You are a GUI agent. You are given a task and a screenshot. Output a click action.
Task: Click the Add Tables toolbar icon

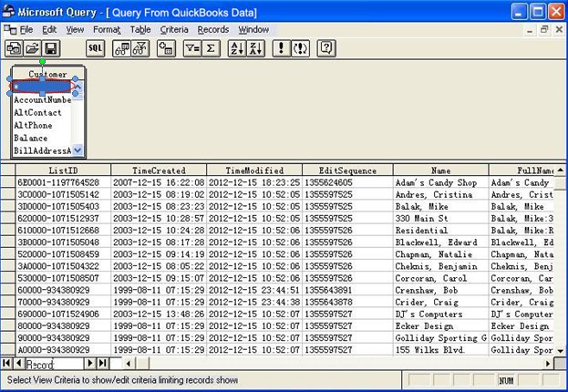point(166,48)
